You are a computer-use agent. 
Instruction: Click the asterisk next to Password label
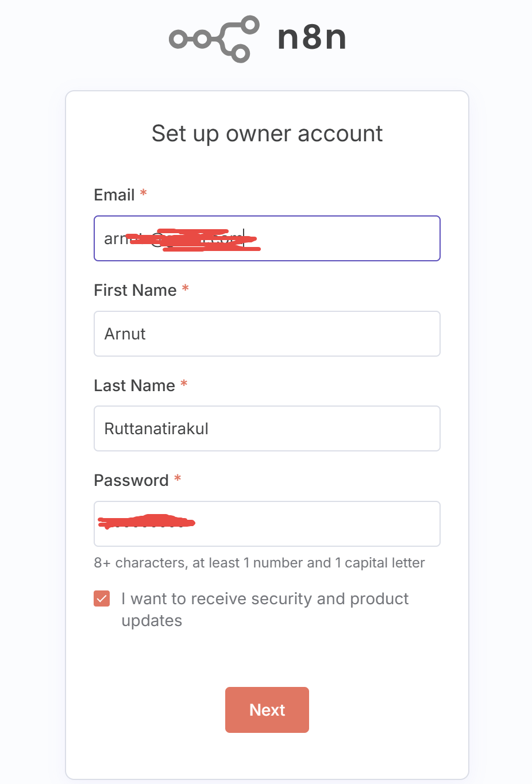[x=178, y=480]
